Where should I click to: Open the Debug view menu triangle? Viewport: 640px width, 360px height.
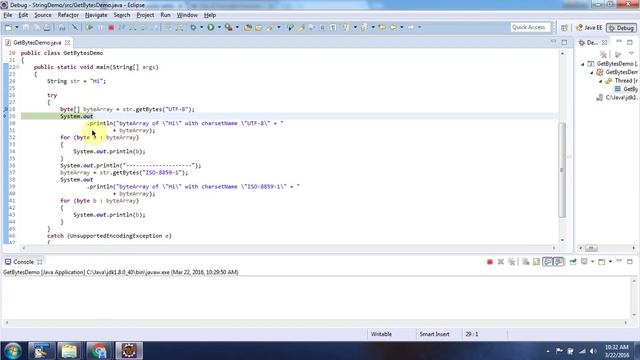[x=631, y=54]
